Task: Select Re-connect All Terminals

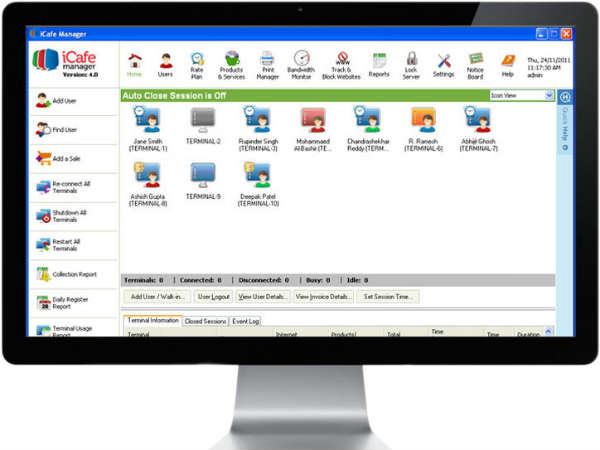Action: (74, 188)
